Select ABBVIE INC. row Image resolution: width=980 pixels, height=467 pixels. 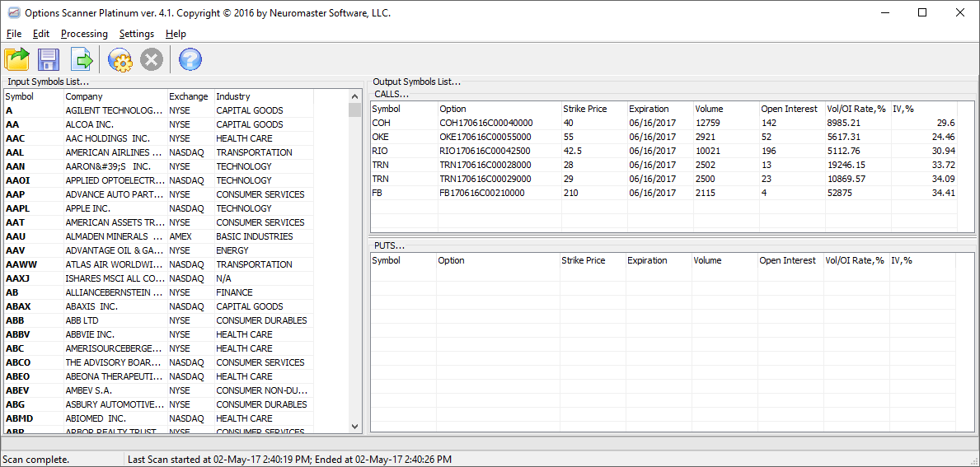159,334
